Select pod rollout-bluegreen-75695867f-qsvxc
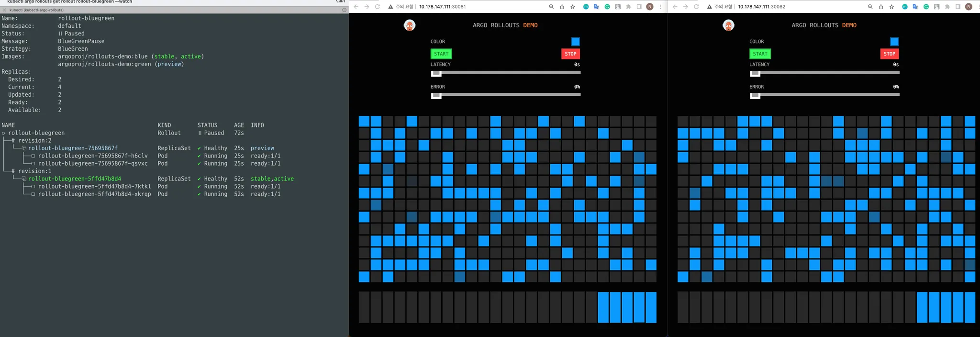 pos(93,164)
